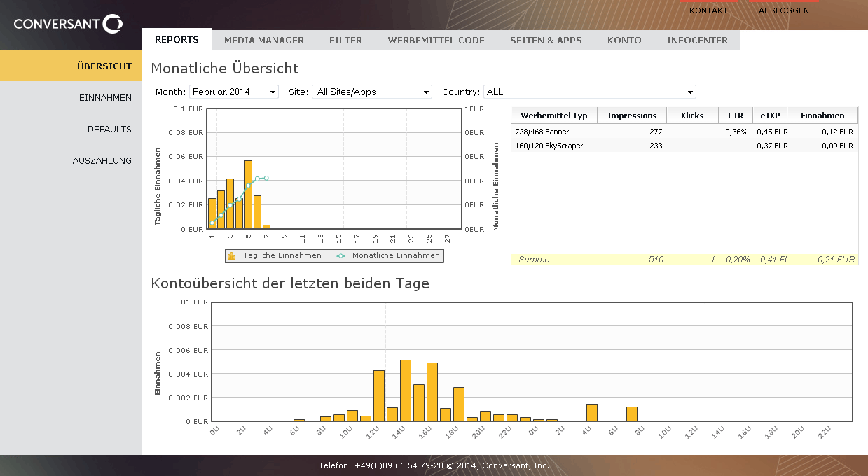868x476 pixels.
Task: Open the Infocenter tab
Action: pyautogui.click(x=697, y=41)
